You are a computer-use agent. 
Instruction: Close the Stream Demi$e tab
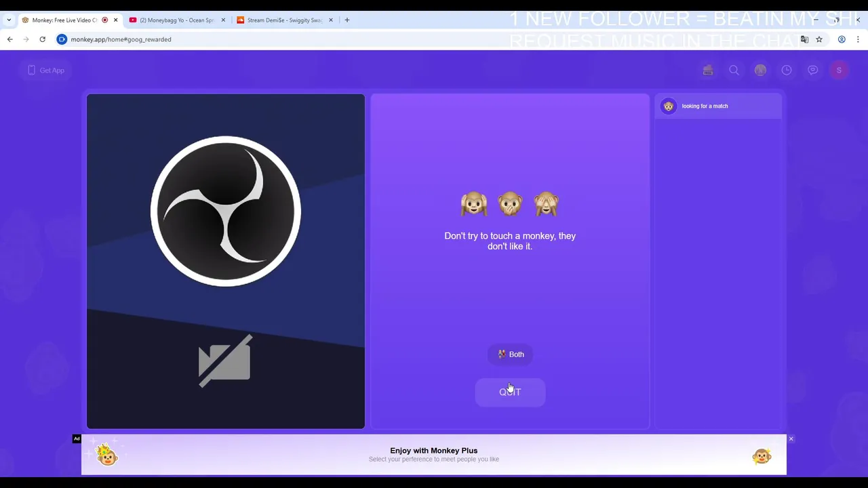[331, 20]
